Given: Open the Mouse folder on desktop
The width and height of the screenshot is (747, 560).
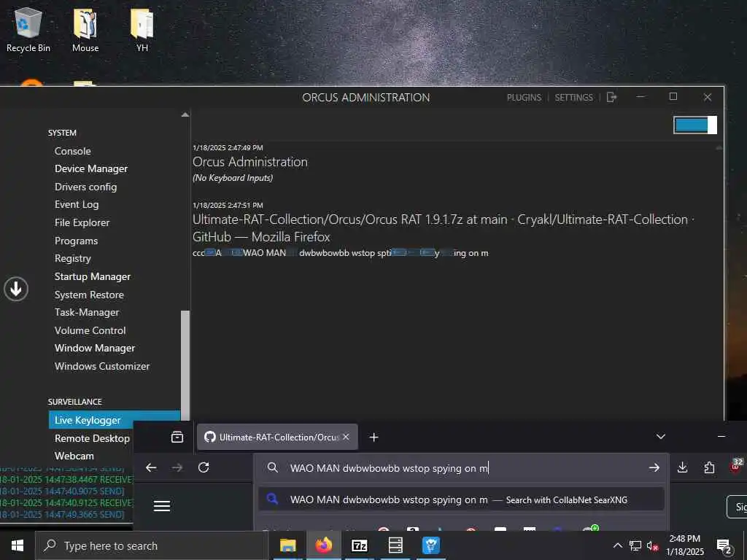Looking at the screenshot, I should 85,29.
